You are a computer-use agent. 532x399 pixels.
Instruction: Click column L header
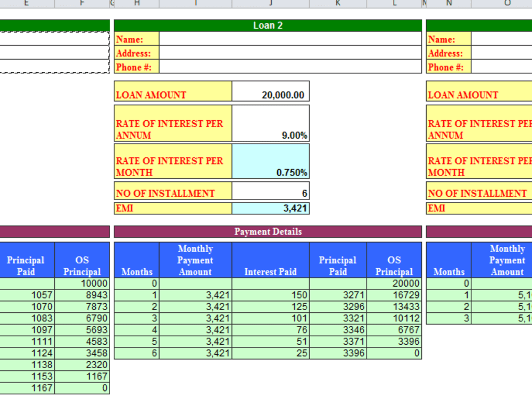(394, 3)
